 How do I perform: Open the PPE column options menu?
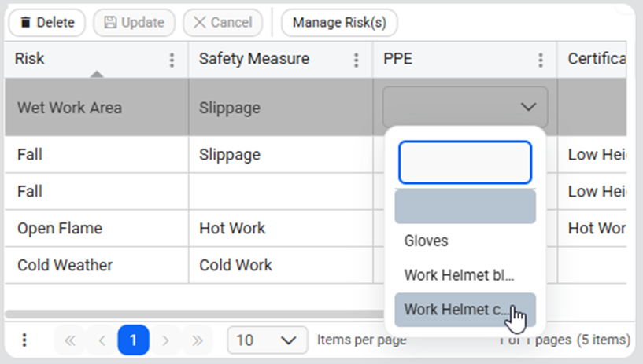541,61
